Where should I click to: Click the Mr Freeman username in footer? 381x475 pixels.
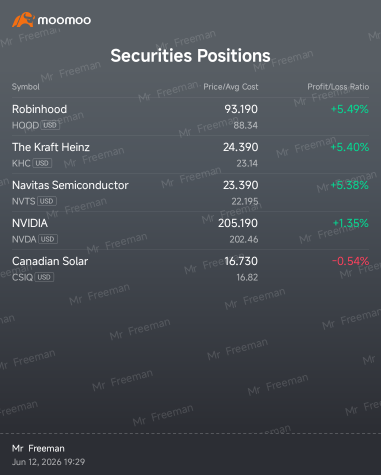click(38, 449)
